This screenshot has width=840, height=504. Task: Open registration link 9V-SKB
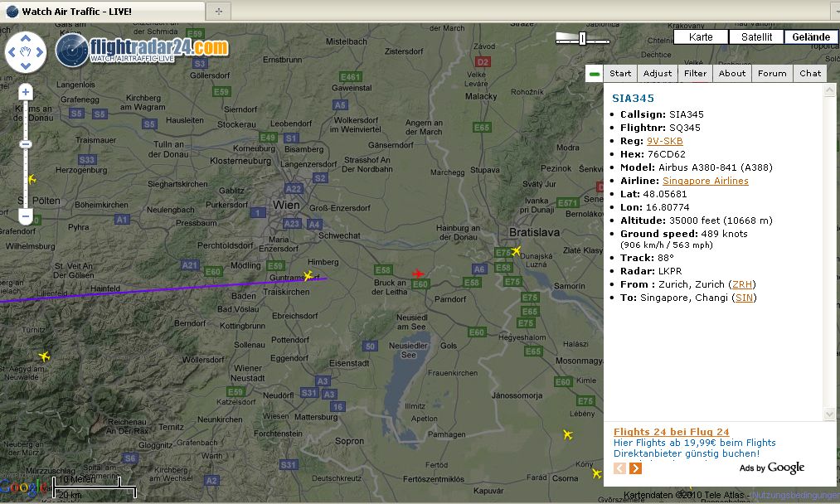pyautogui.click(x=665, y=141)
